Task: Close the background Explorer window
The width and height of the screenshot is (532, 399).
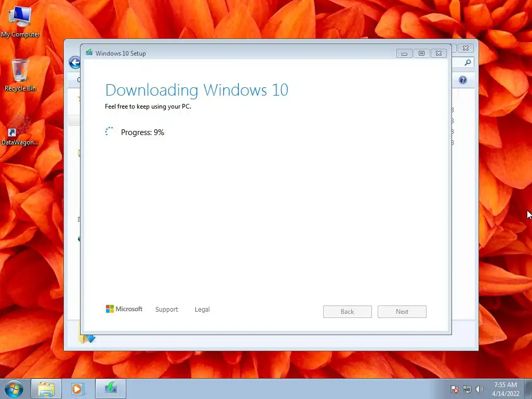Action: pyautogui.click(x=465, y=48)
